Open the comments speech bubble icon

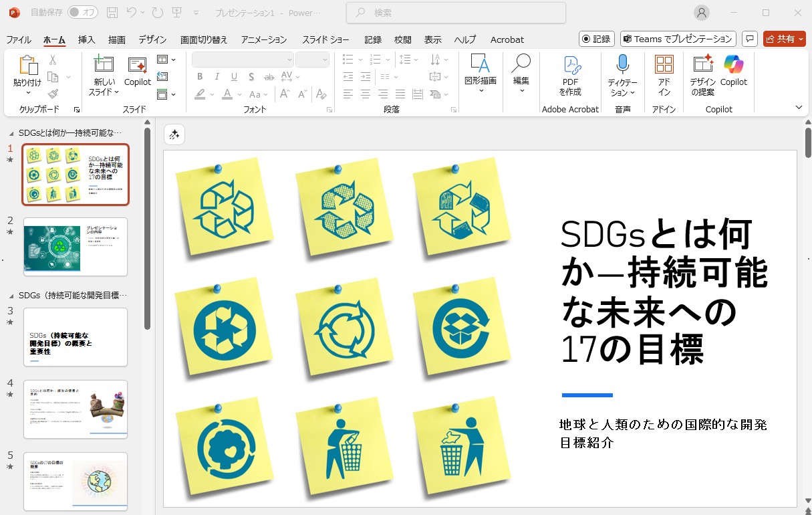click(x=750, y=39)
